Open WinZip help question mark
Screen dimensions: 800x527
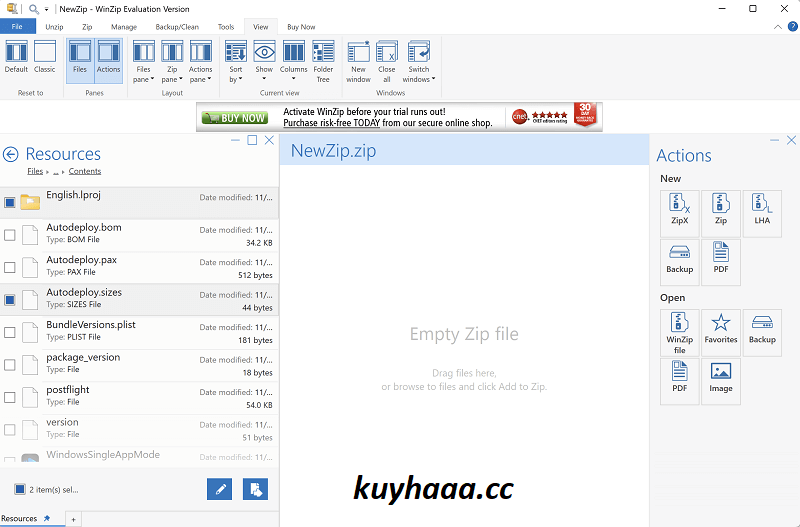coord(793,27)
